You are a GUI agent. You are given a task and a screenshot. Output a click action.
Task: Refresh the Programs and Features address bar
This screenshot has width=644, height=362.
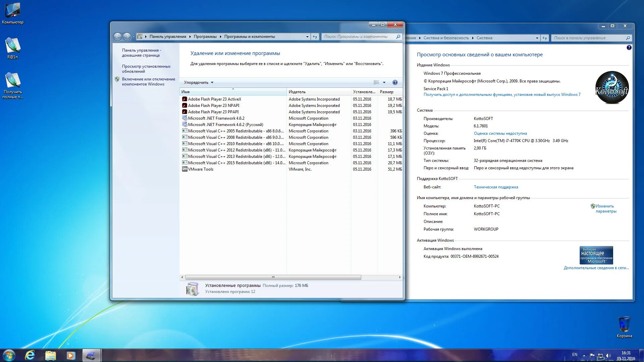(x=315, y=37)
